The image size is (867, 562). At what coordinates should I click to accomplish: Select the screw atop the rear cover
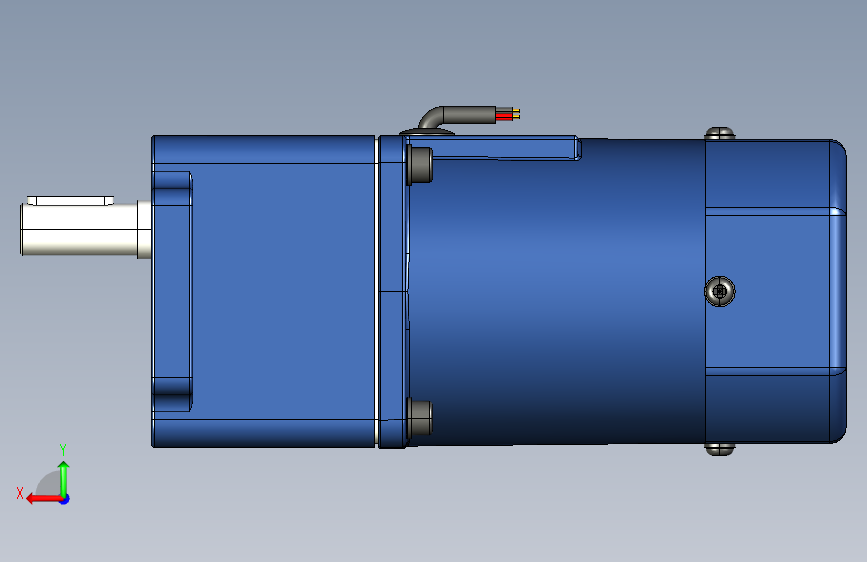(x=719, y=133)
